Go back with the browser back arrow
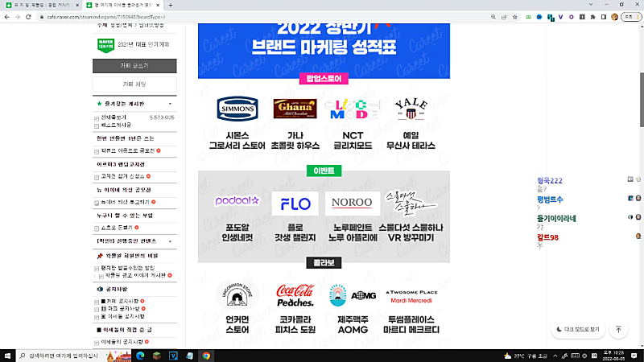This screenshot has width=644, height=362. point(7,17)
